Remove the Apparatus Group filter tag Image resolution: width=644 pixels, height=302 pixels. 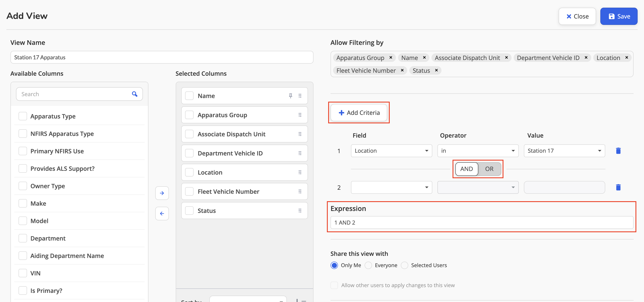point(391,58)
